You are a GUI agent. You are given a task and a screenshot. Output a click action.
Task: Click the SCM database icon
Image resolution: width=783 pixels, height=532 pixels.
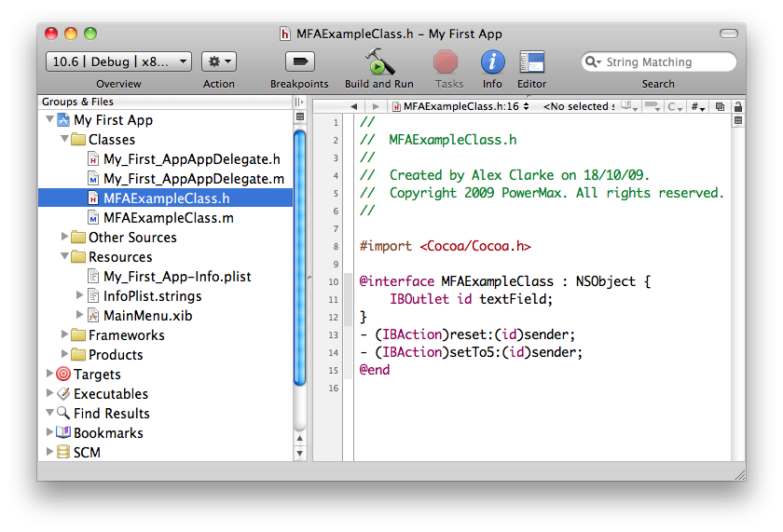pos(63,453)
